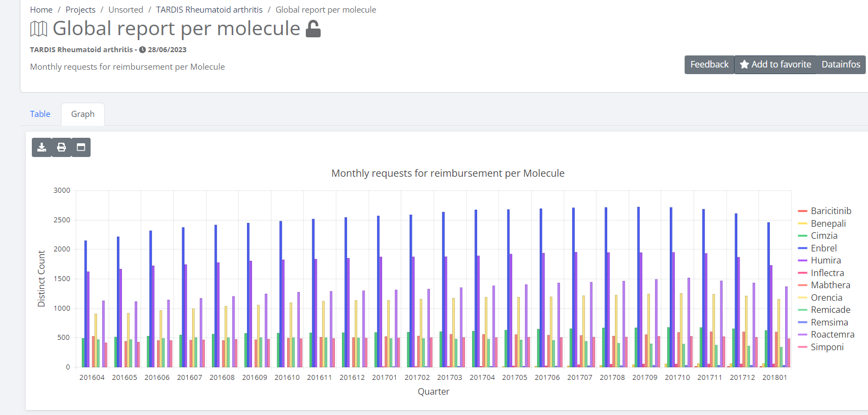Hide the Humira series via legend
868x415 pixels.
(825, 260)
